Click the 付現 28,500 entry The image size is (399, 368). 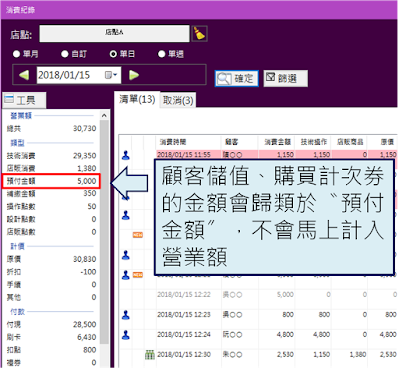[x=51, y=324]
